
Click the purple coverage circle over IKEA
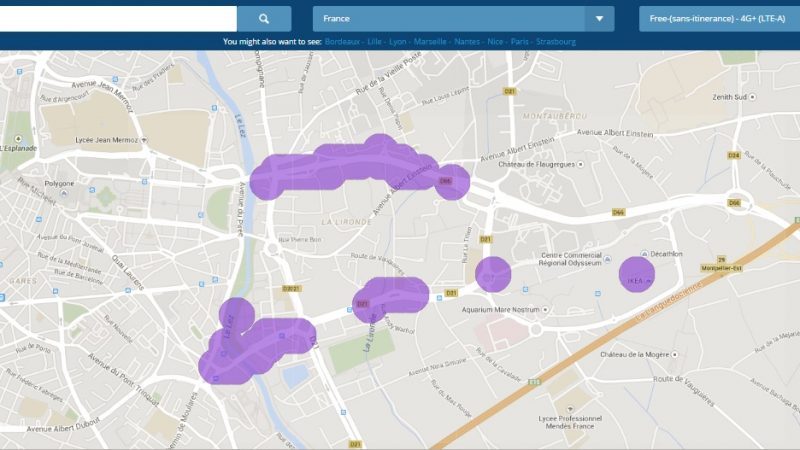(x=636, y=275)
